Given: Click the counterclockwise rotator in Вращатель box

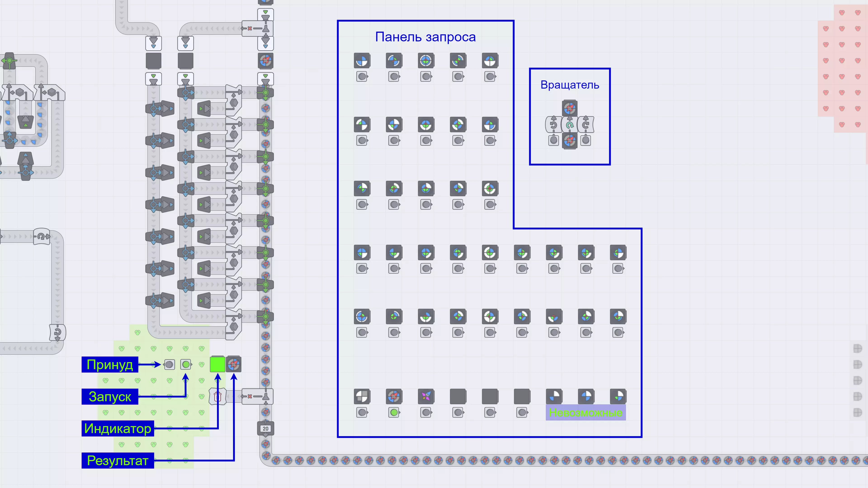Looking at the screenshot, I should coord(553,125).
